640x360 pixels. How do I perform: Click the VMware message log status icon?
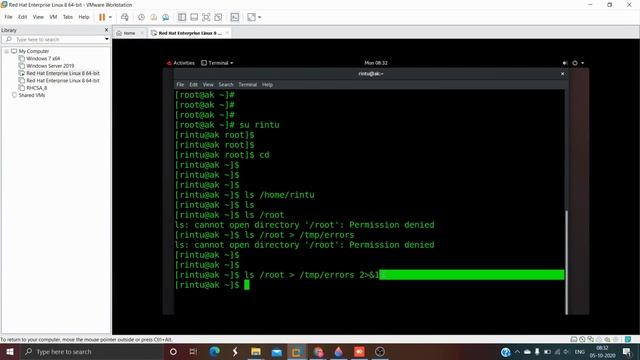(x=628, y=339)
